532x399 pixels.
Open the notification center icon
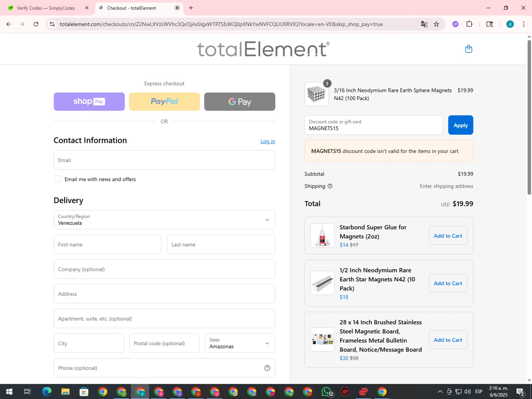point(520,392)
